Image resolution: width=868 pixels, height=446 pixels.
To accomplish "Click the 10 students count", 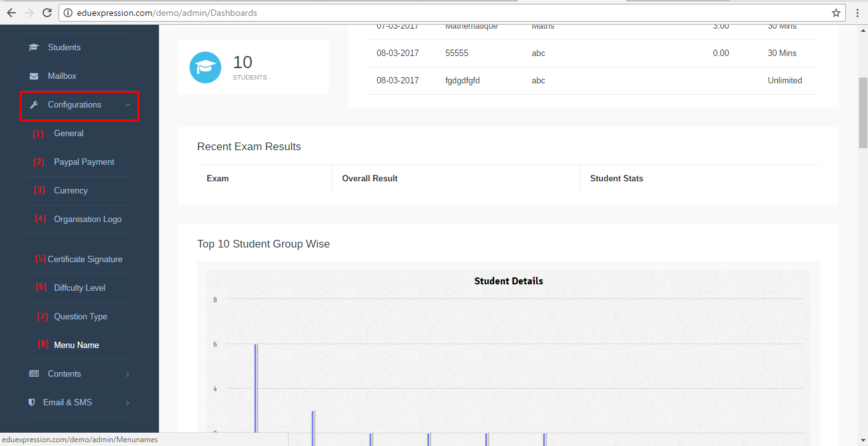I will click(242, 62).
